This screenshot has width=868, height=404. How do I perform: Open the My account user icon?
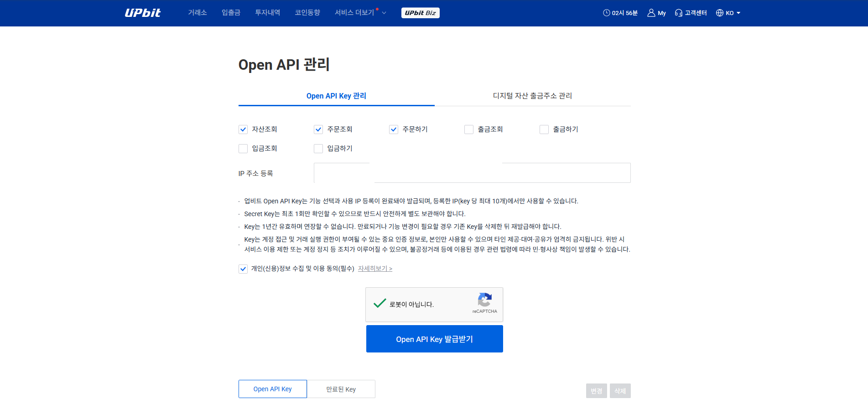[x=651, y=13]
